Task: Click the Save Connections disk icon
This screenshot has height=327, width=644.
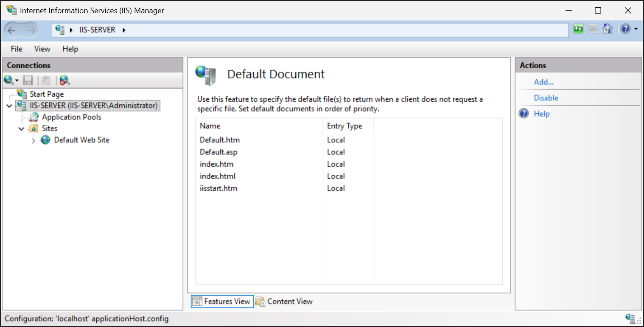Action: tap(28, 80)
